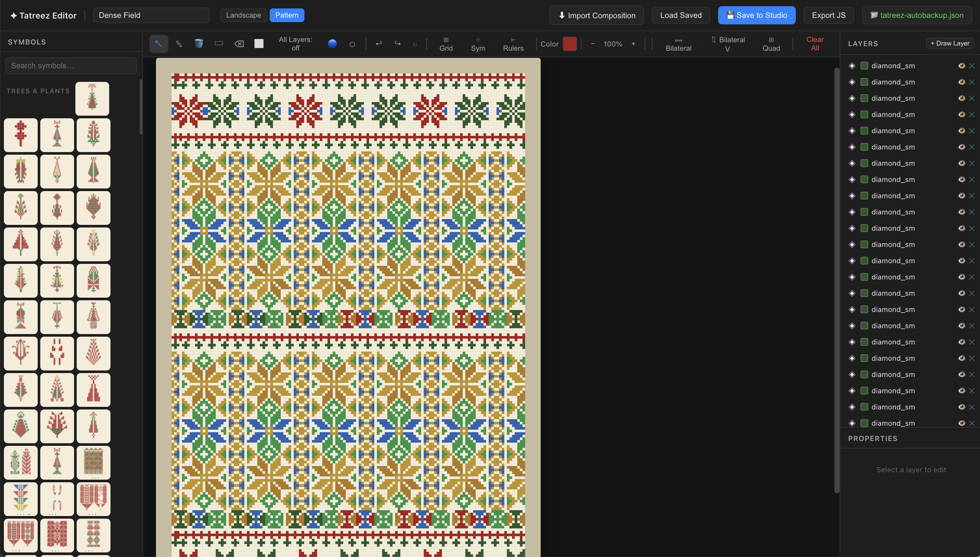This screenshot has width=980, height=557.
Task: Switch to the Pattern tab
Action: (x=287, y=15)
